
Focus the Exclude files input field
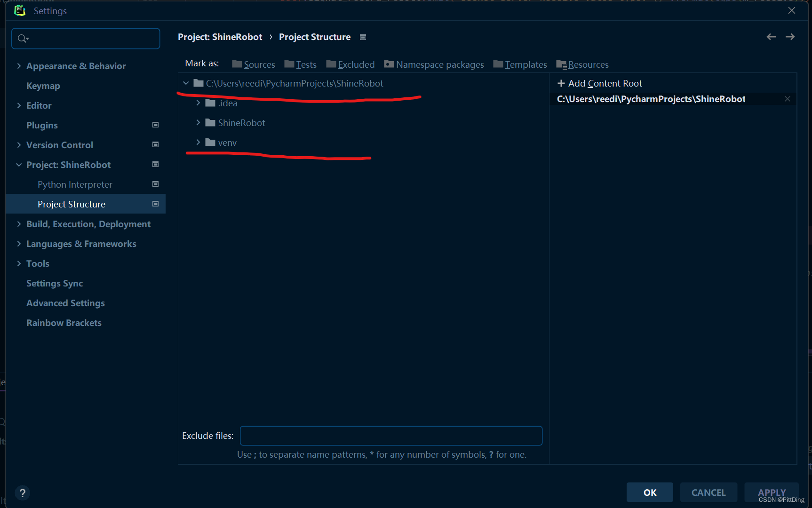click(x=391, y=436)
